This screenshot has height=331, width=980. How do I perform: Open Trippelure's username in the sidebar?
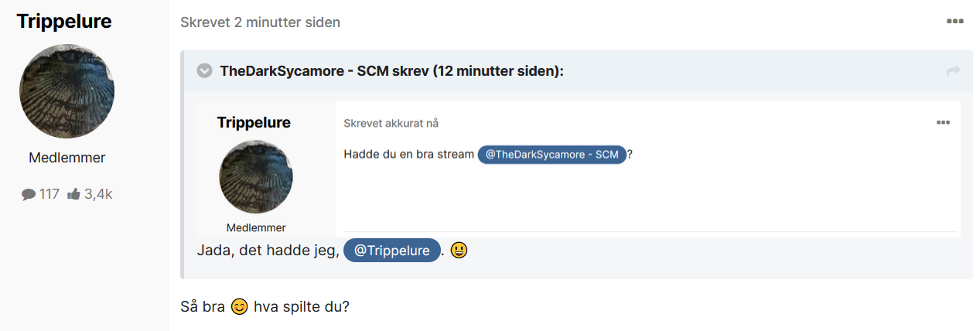click(x=64, y=22)
